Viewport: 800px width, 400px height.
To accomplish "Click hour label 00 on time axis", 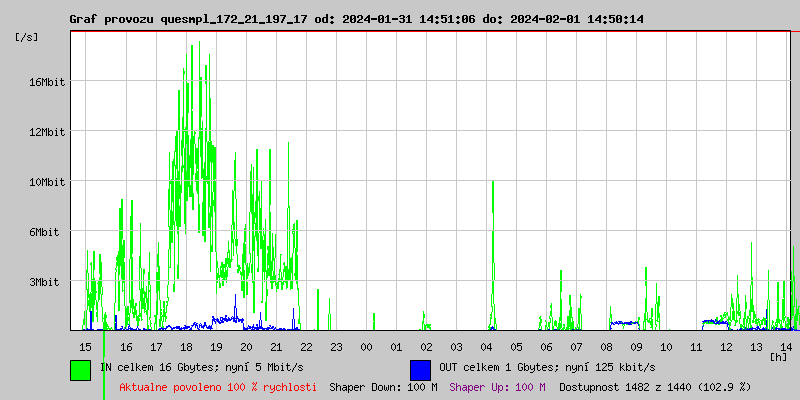I will tap(366, 347).
